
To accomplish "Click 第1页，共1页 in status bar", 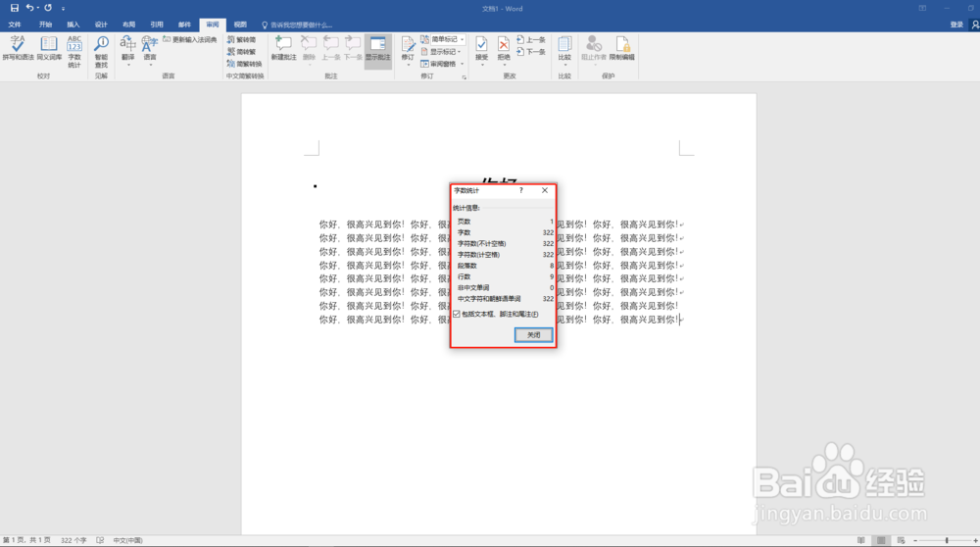I will (x=26, y=540).
